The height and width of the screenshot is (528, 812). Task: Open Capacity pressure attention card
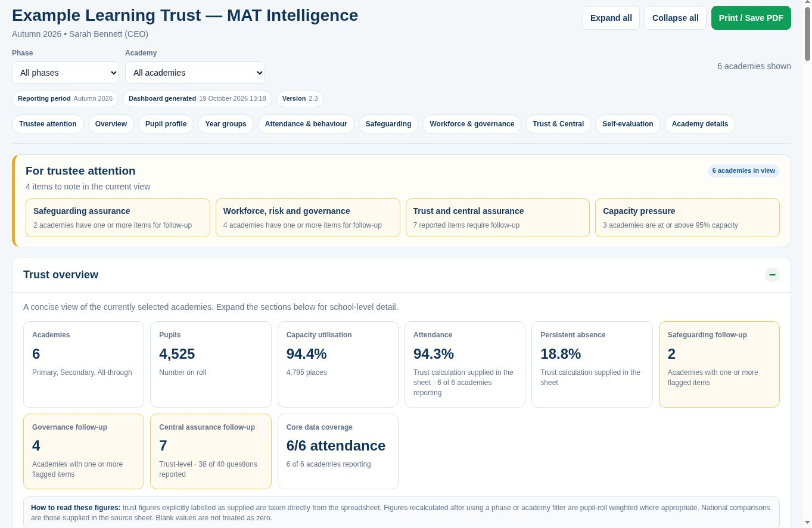687,218
